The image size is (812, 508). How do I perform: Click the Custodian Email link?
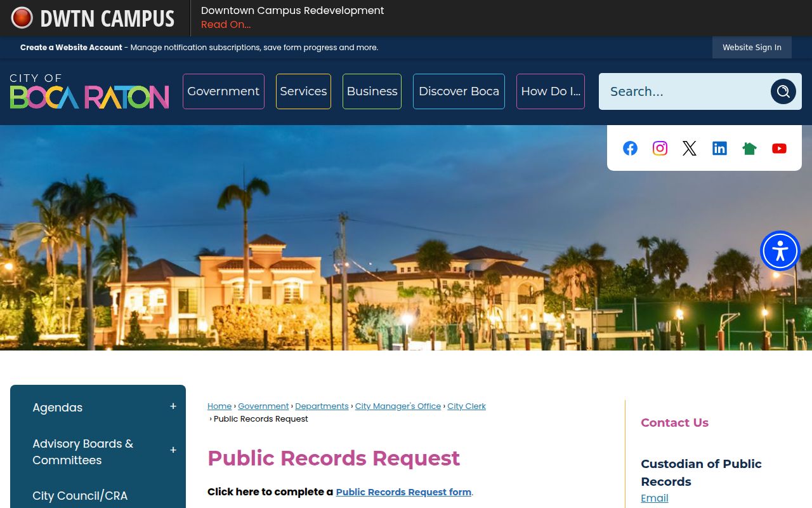[655, 498]
